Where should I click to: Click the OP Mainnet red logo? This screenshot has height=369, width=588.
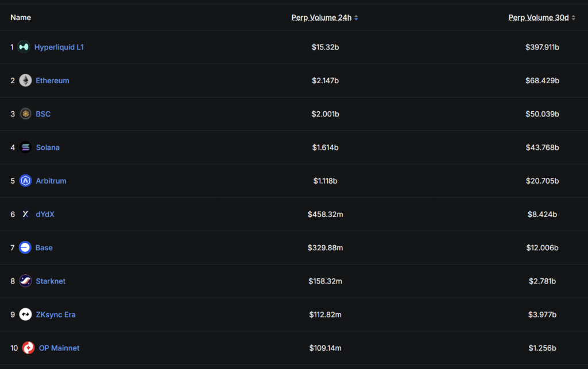click(x=29, y=348)
